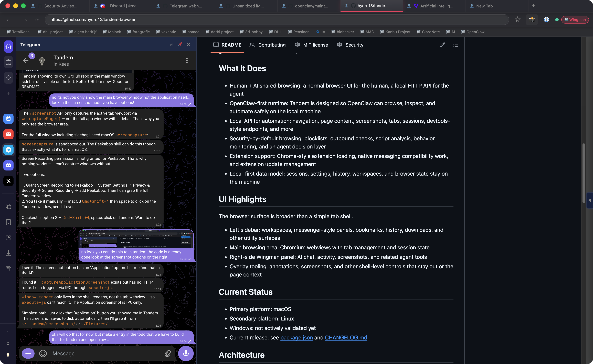593x364 pixels.
Task: Open the CHANGELOG.md link
Action: [x=346, y=338]
